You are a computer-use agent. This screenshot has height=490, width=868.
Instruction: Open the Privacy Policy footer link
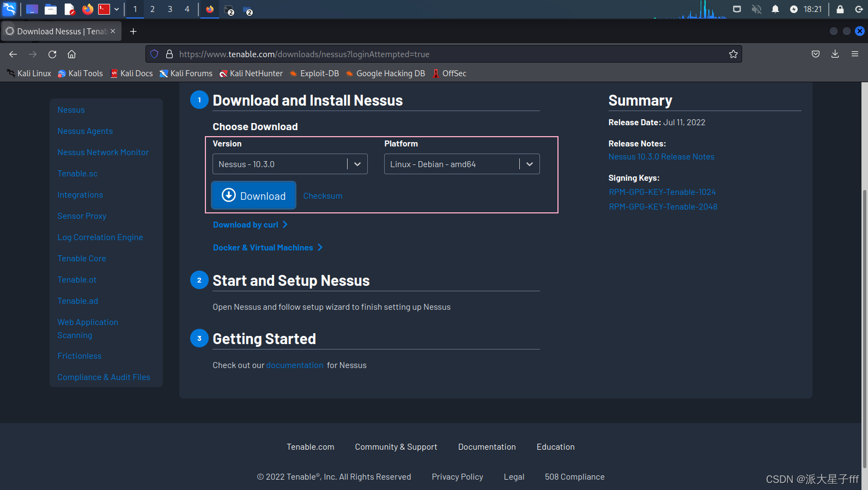(457, 477)
